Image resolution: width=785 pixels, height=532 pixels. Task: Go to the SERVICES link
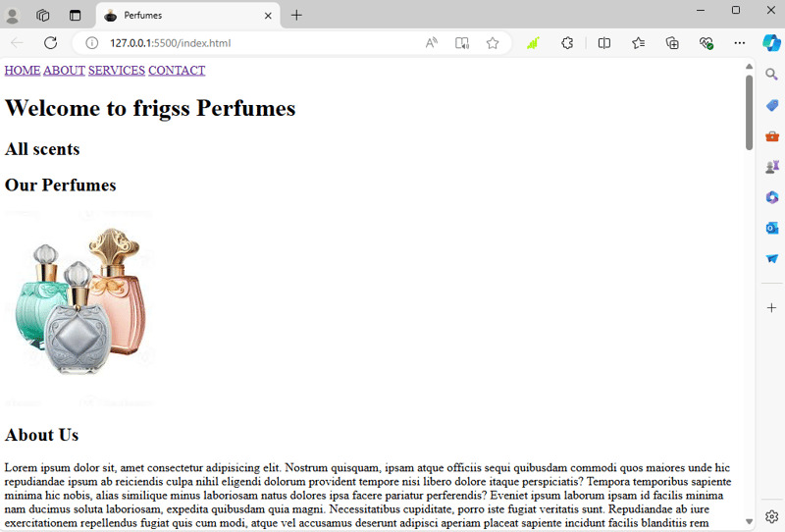[117, 70]
